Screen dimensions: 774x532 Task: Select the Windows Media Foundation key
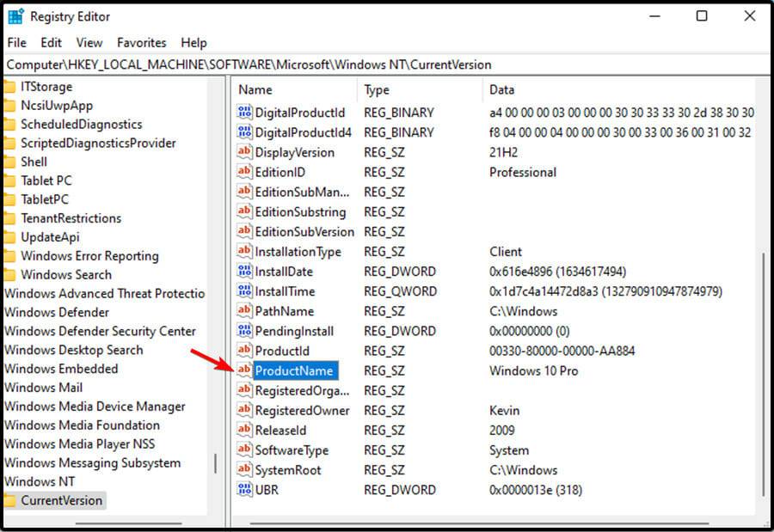(x=82, y=425)
